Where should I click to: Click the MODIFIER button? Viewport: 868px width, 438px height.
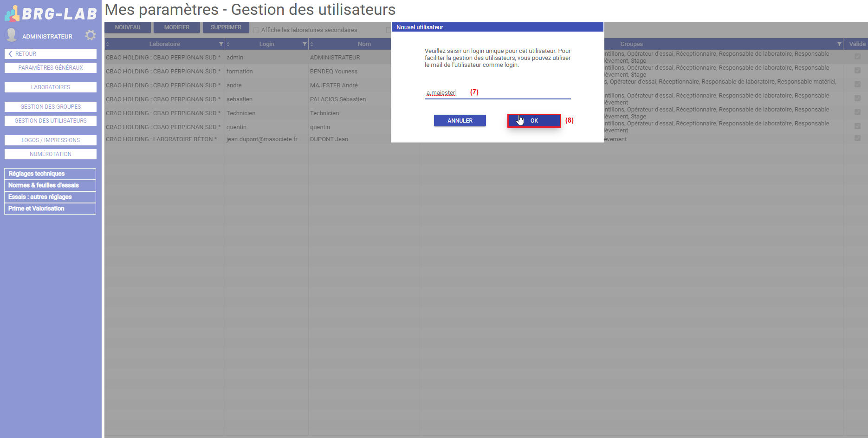pyautogui.click(x=177, y=27)
